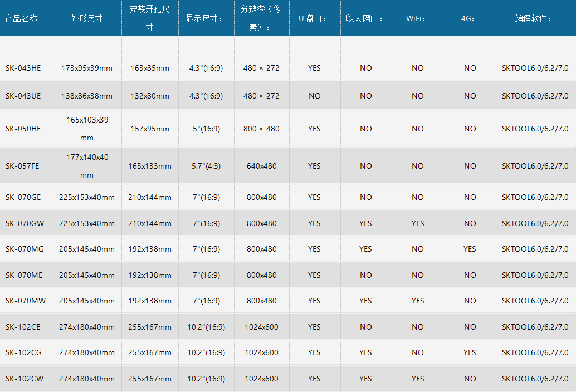Click the 5"(16:9) display size cell
Viewport: 576px width, 392px height.
(207, 129)
